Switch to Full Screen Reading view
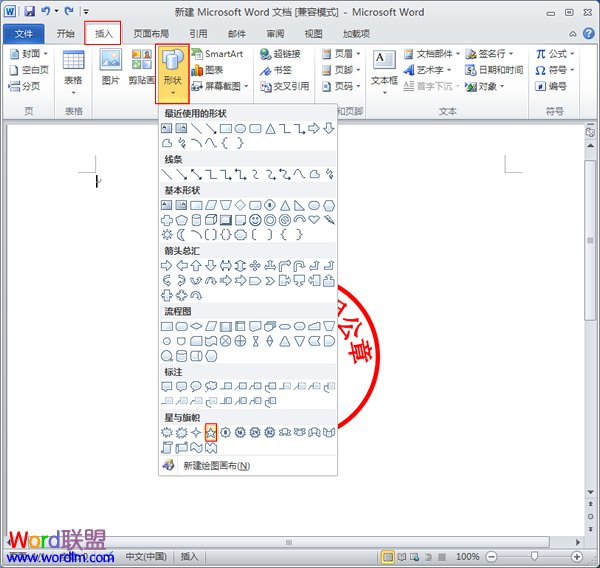600x568 pixels. pos(401,556)
